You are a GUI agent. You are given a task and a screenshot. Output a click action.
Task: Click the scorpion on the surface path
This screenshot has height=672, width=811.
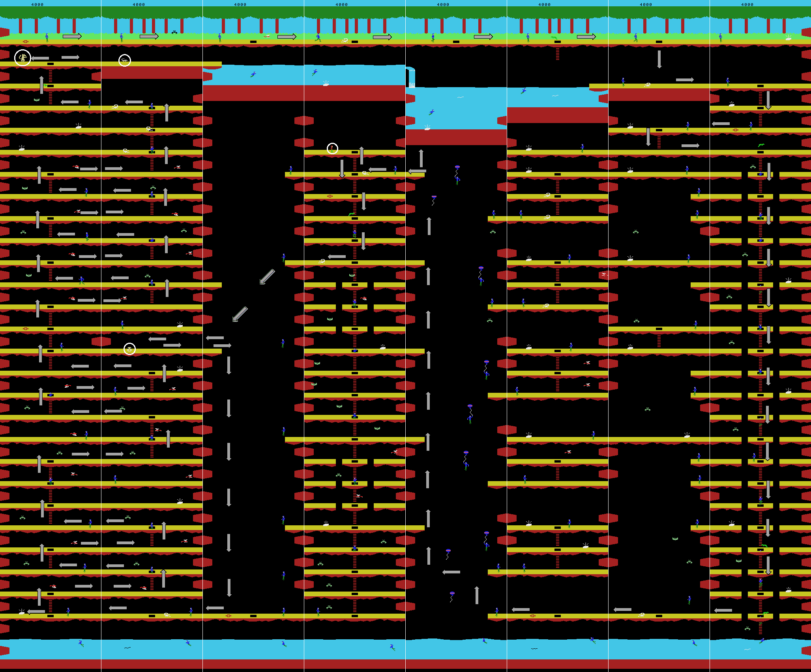coord(345,40)
